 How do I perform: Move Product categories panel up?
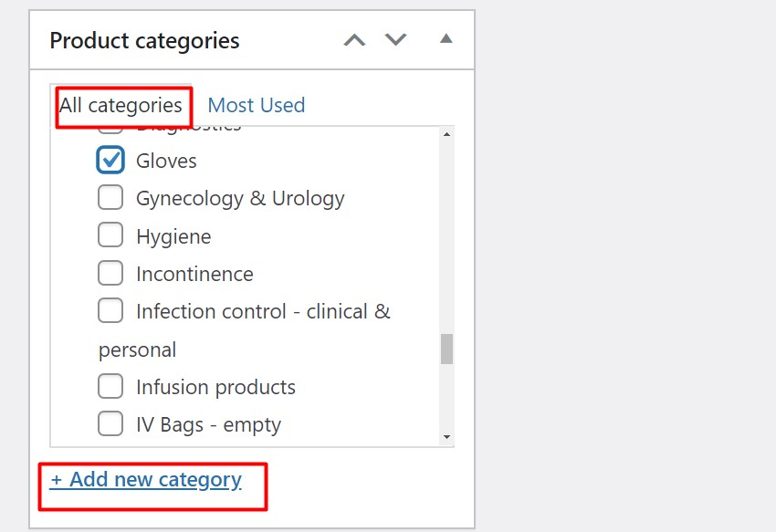[x=354, y=40]
